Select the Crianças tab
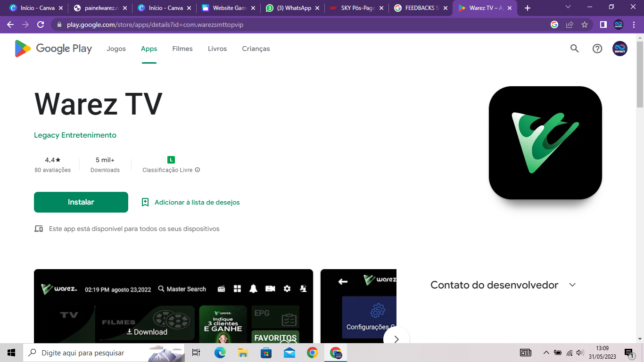 (x=256, y=49)
